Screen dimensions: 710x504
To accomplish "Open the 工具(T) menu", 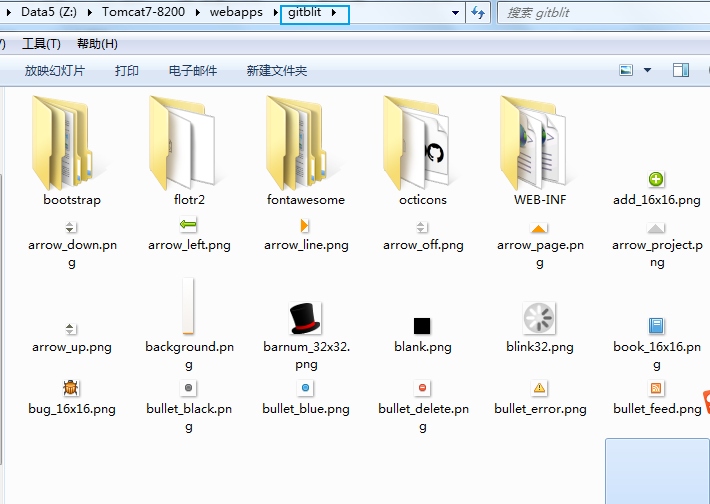I will click(x=41, y=43).
